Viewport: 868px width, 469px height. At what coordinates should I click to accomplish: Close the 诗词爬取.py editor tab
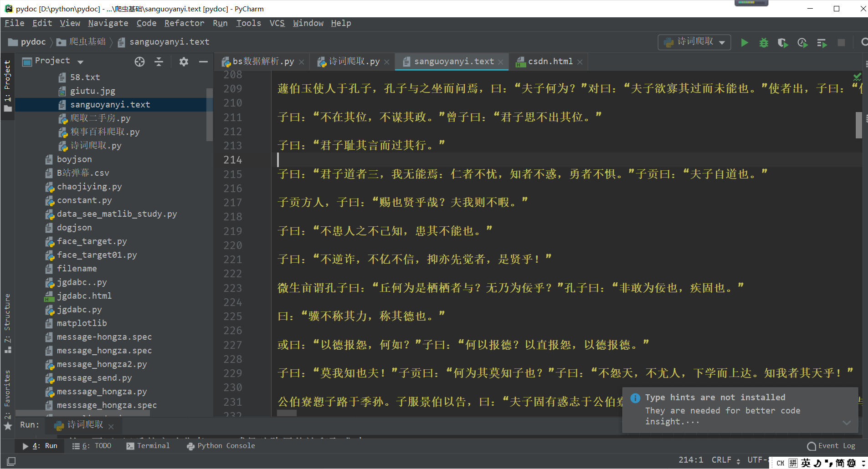(386, 62)
